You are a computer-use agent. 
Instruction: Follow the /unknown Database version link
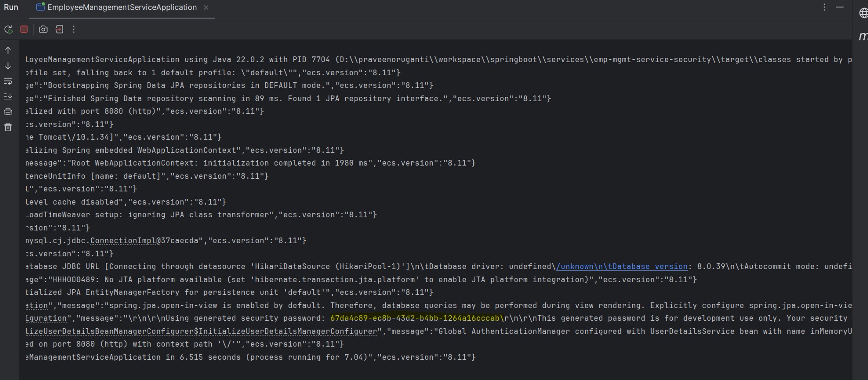[x=622, y=267]
